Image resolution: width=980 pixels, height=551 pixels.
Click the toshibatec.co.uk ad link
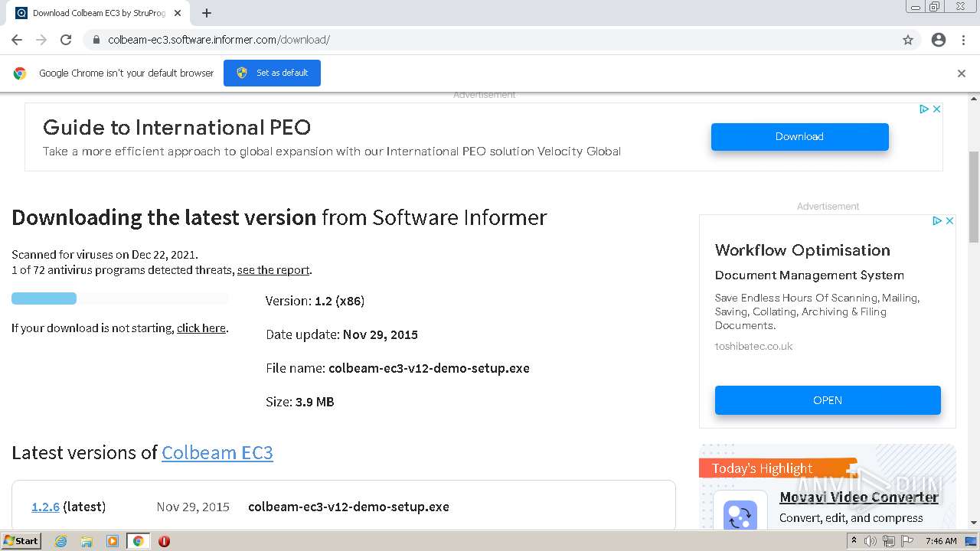click(x=754, y=347)
